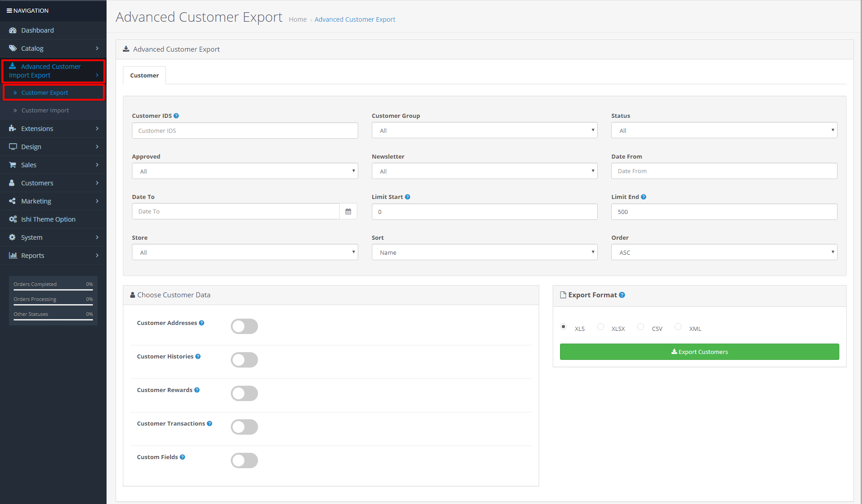Click the Limit End help icon
The image size is (862, 504).
click(643, 197)
